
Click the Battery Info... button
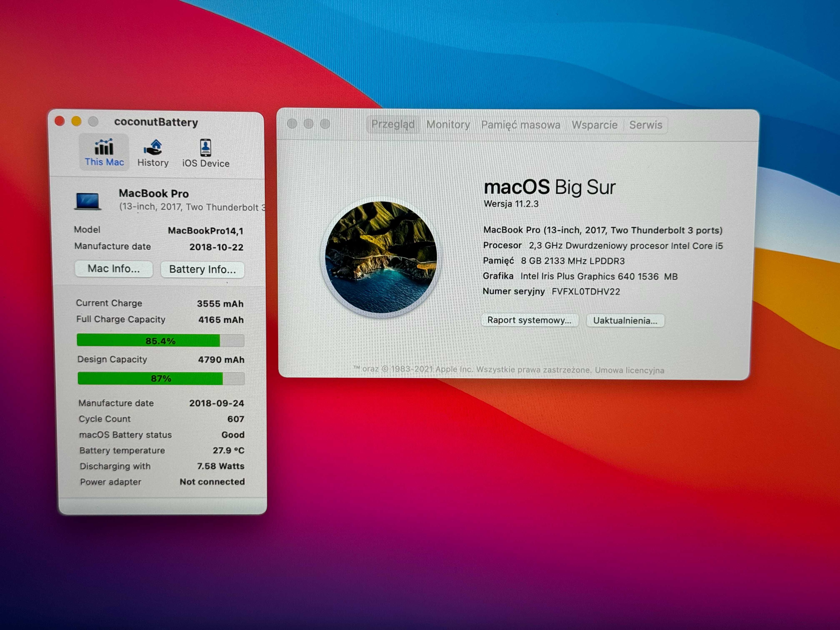(202, 269)
